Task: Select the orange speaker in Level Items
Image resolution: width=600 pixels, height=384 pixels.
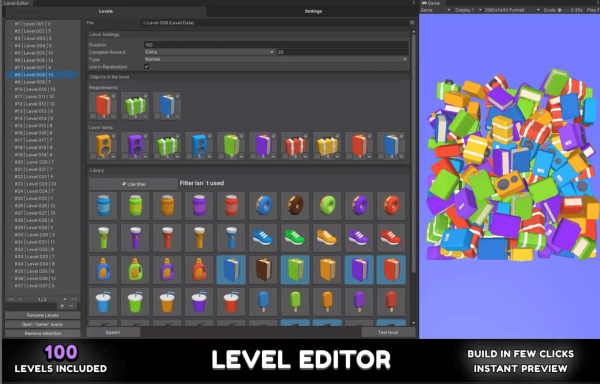Action: point(103,146)
